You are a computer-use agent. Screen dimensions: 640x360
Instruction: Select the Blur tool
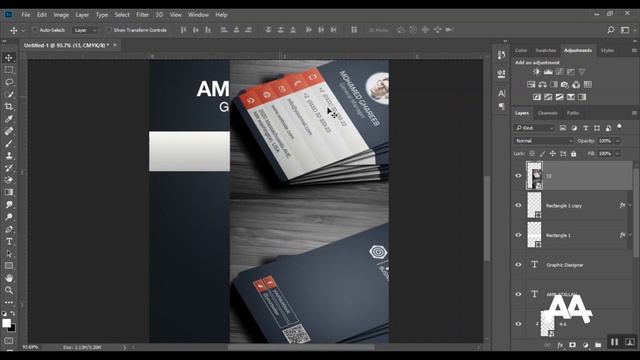tap(9, 204)
